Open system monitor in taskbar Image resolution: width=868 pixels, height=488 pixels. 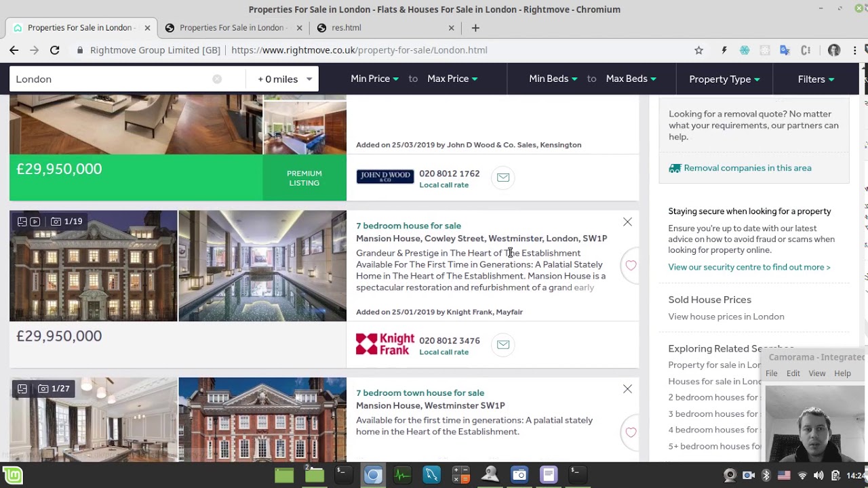pos(402,475)
